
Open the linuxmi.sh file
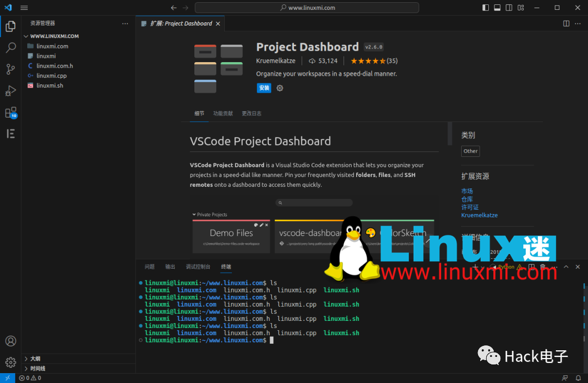click(79, 86)
